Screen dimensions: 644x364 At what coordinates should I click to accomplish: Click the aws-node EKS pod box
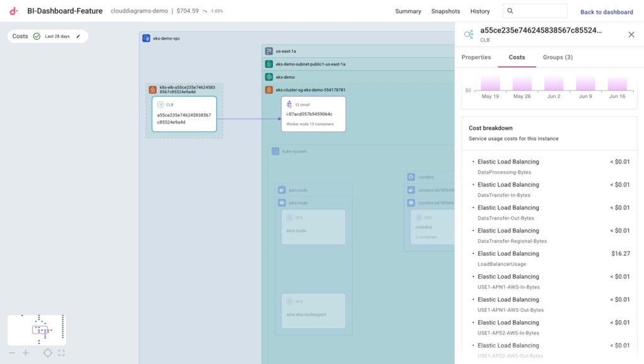point(313,227)
